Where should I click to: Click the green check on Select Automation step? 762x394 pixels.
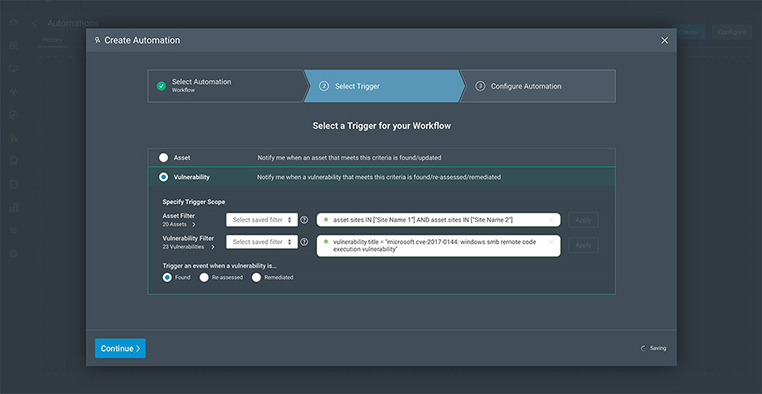(x=161, y=86)
